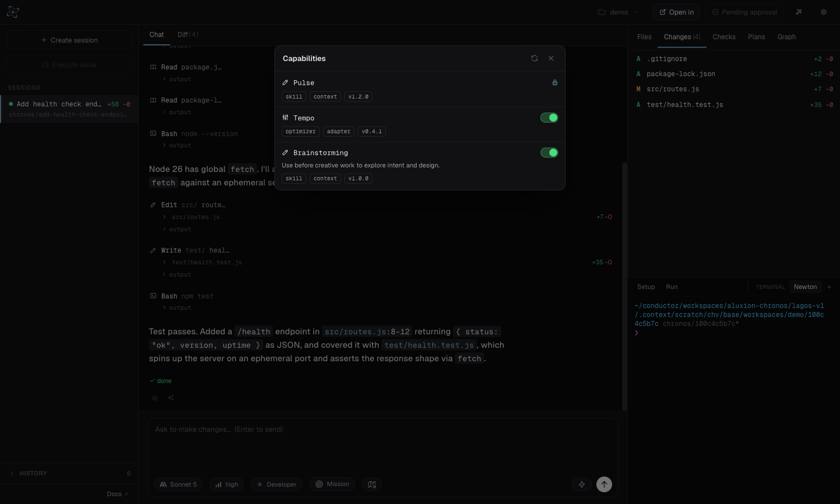Open the Files tab
This screenshot has width=840, height=504.
pyautogui.click(x=645, y=37)
